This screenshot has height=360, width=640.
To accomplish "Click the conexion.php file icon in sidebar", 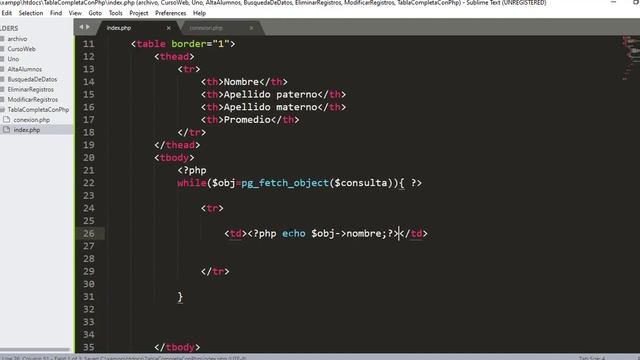I will tap(7, 120).
